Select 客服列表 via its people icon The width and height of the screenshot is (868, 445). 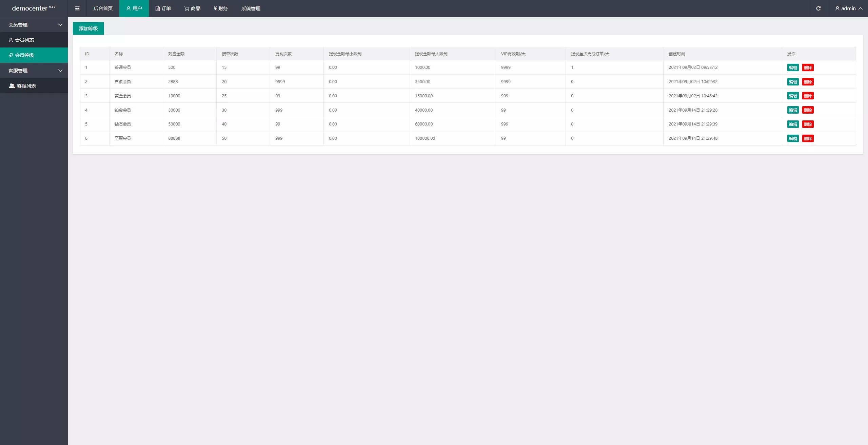(12, 86)
